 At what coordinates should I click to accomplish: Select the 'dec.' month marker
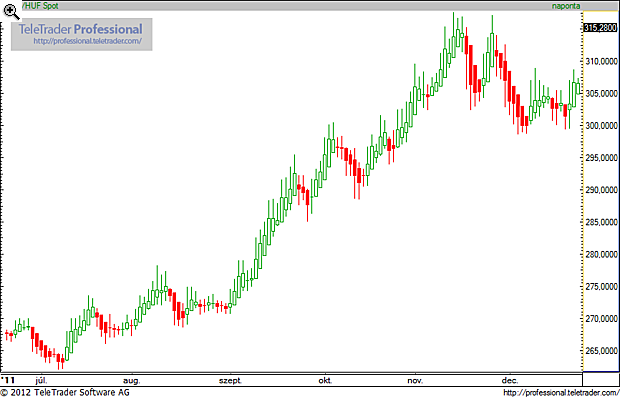[x=510, y=380]
